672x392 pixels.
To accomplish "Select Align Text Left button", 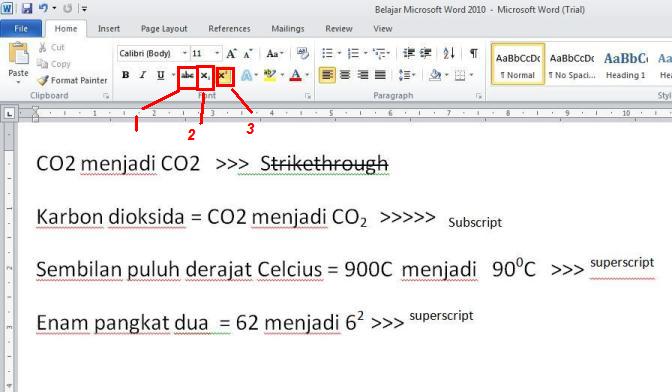I will (x=327, y=75).
